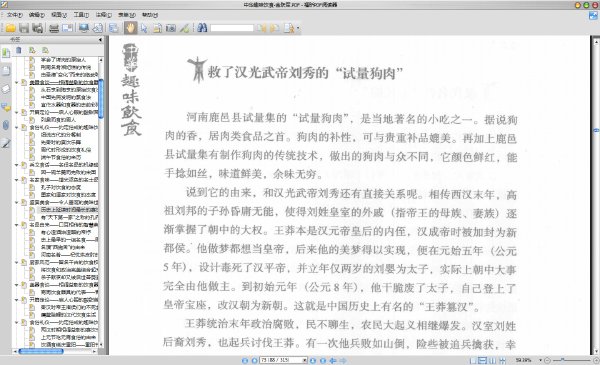Pick the Select Text tool icon
This screenshot has width=600, height=365.
pos(157,28)
